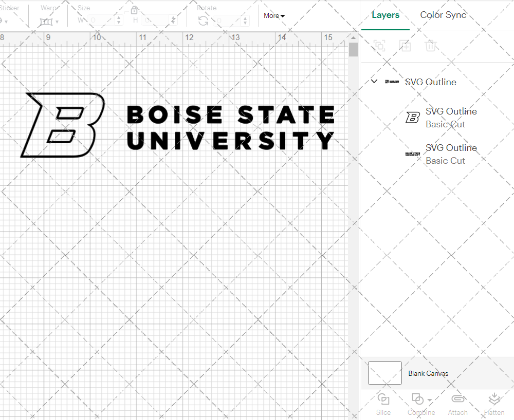514x420 pixels.
Task: Switch to the Color Sync tab
Action: (443, 15)
